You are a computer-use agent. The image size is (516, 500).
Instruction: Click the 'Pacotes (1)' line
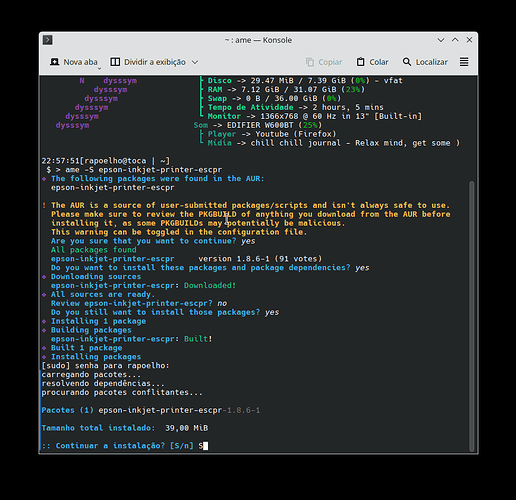click(151, 410)
